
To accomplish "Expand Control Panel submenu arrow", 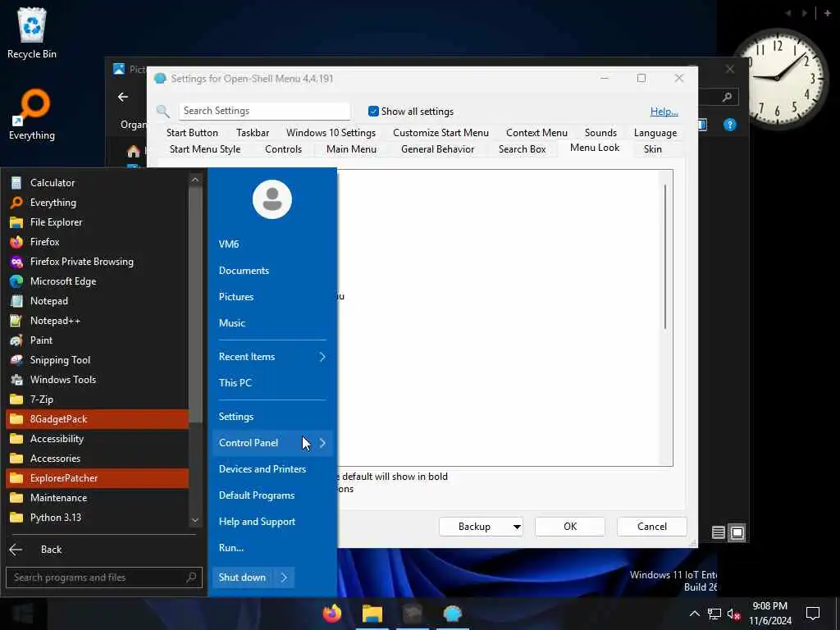I will 322,443.
